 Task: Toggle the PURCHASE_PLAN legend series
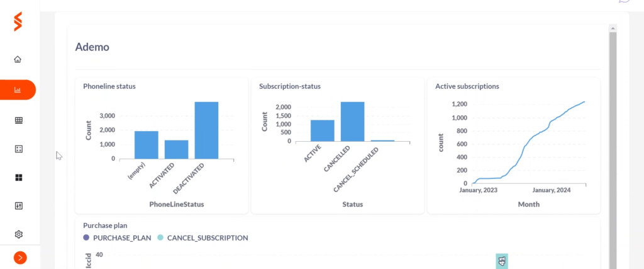tap(117, 238)
